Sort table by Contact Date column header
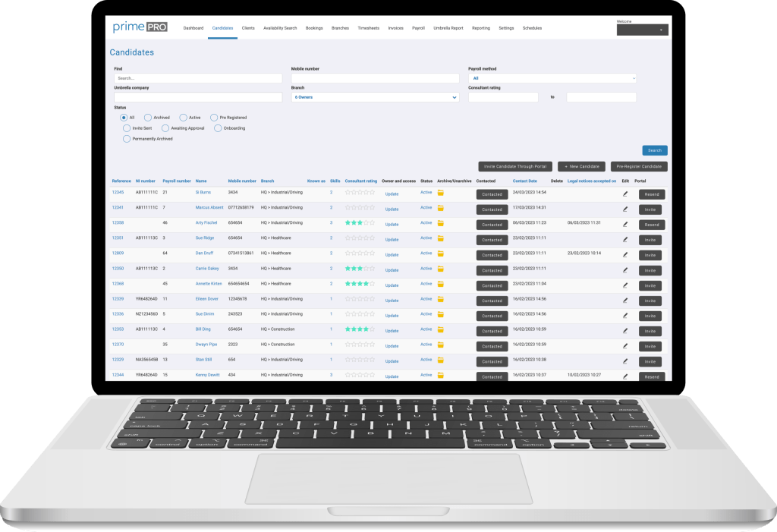Viewport: 777px width, 532px height. (525, 181)
